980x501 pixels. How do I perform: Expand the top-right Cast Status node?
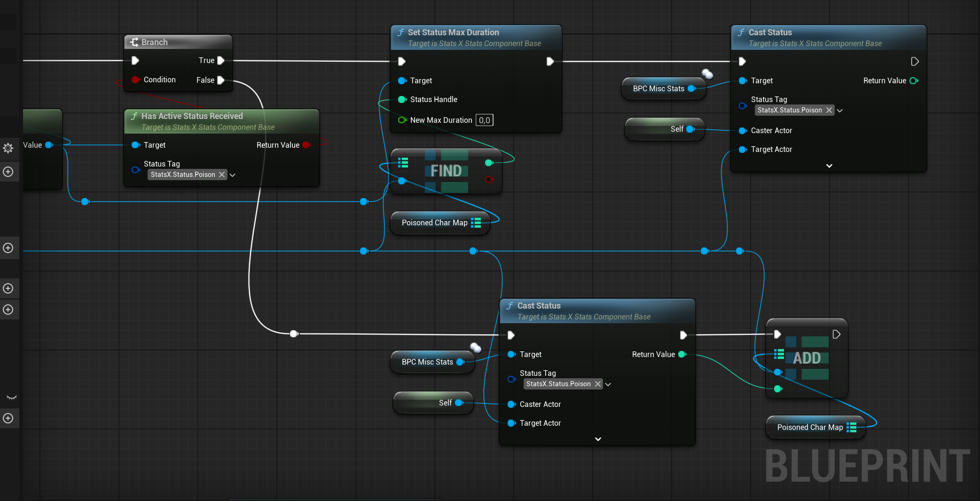point(829,166)
